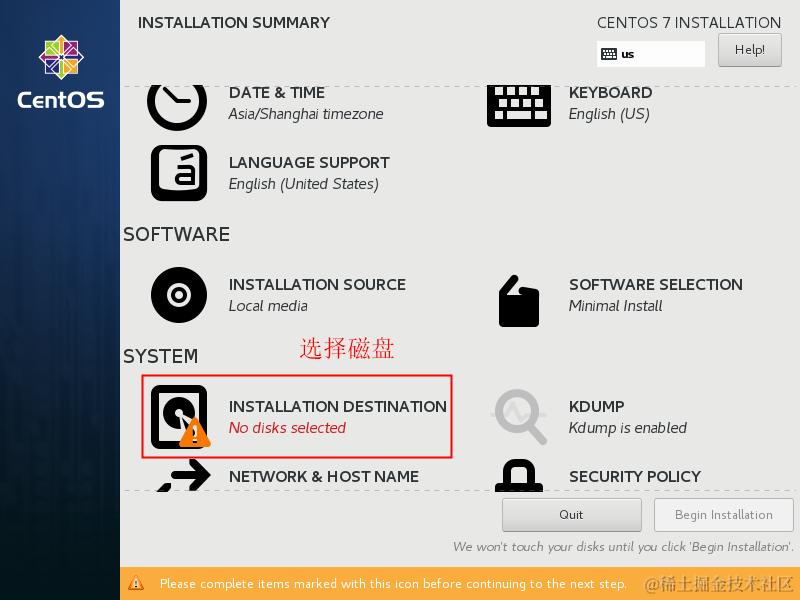Click 'English (United States)' text
Screen dimensions: 800x600
304,184
